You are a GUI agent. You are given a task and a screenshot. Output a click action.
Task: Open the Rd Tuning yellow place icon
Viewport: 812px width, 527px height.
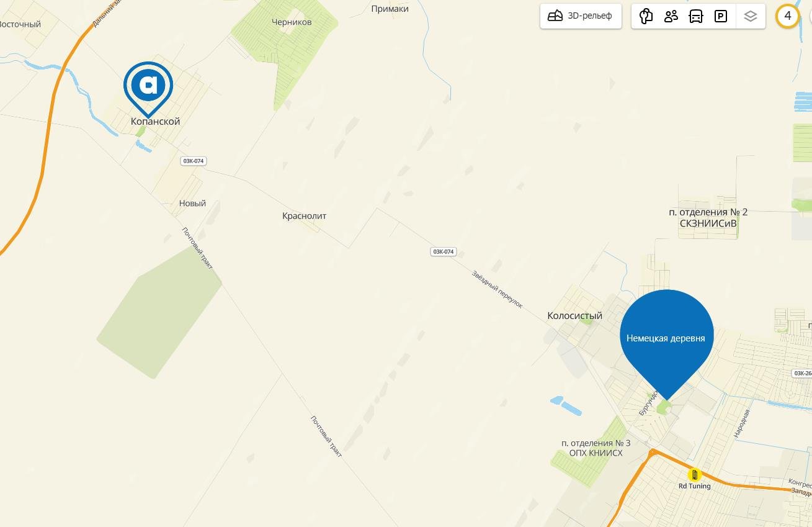695,475
